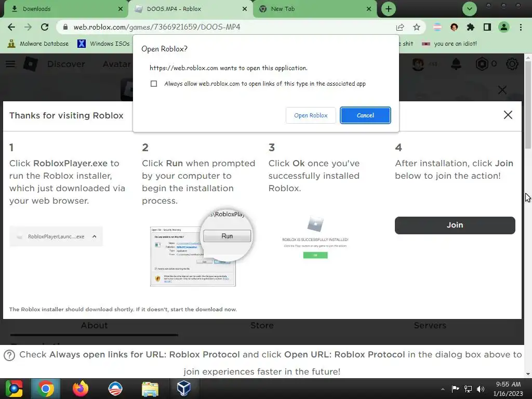Open the Malware Database bookmark
This screenshot has height=399, width=532.
tap(38, 44)
